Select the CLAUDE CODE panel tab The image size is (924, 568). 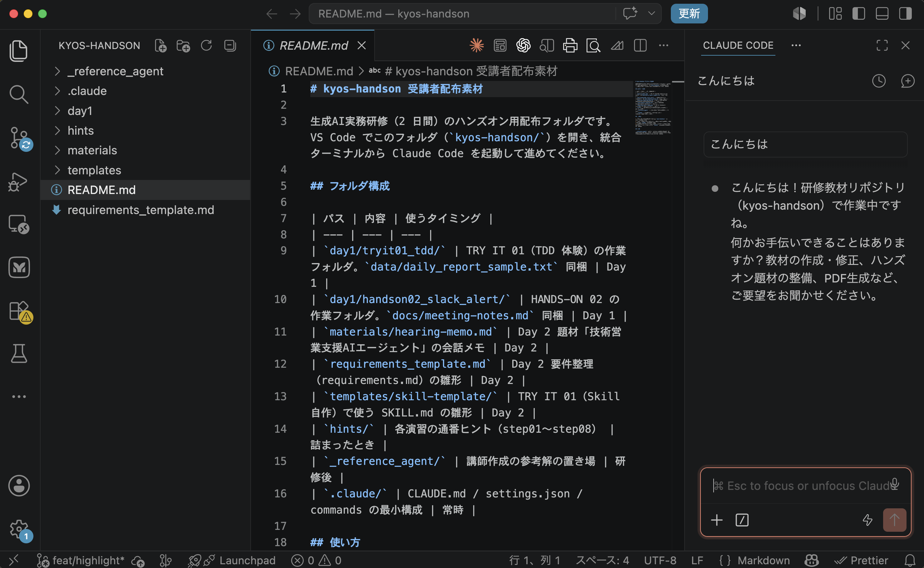[738, 45]
